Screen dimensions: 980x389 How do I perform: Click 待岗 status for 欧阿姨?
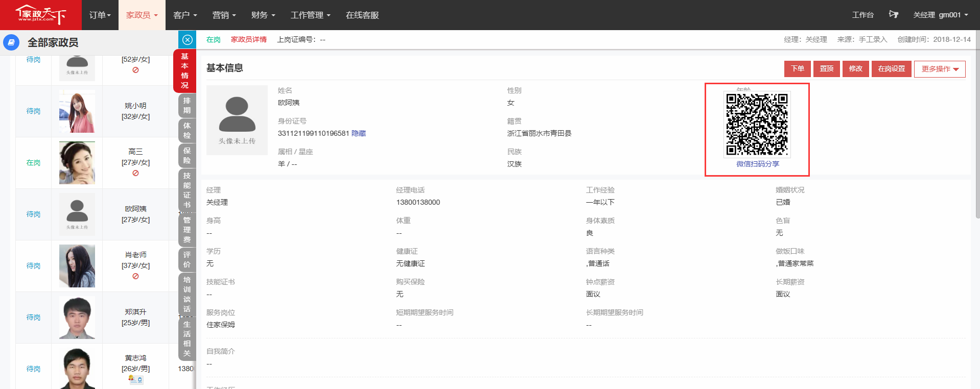[x=33, y=214]
